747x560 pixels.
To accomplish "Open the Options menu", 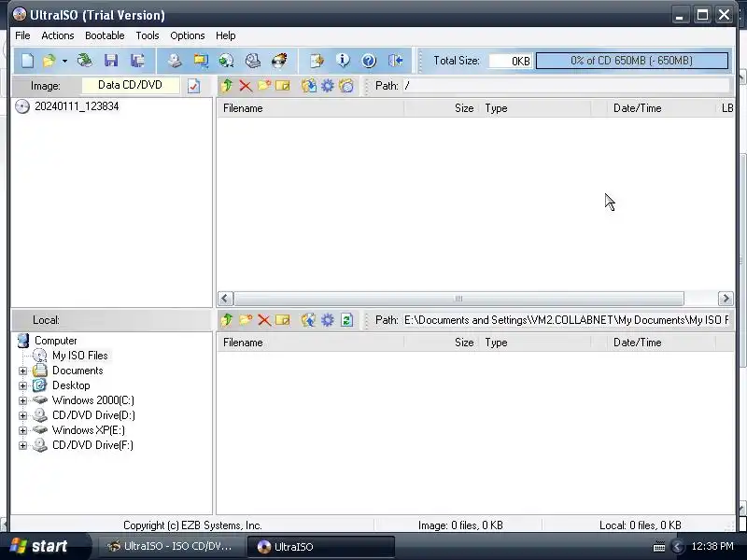I will click(x=188, y=35).
